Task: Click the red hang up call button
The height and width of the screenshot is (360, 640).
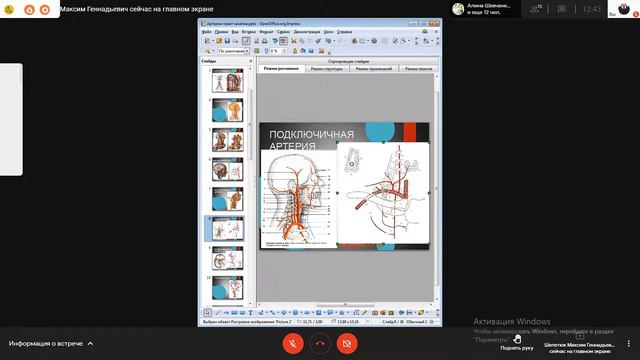Action: (320, 343)
